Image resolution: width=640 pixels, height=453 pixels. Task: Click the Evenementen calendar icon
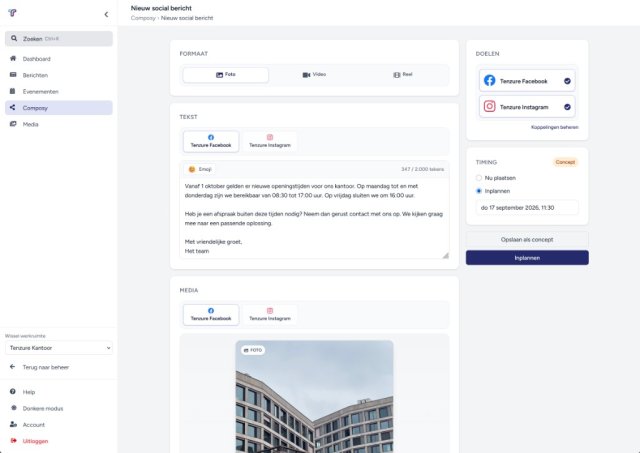click(13, 91)
